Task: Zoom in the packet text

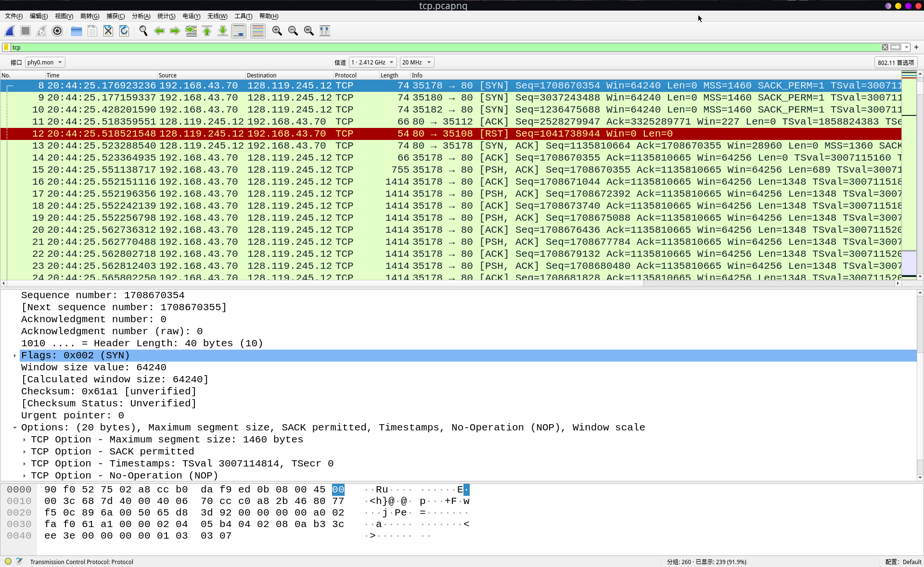Action: 277,31
